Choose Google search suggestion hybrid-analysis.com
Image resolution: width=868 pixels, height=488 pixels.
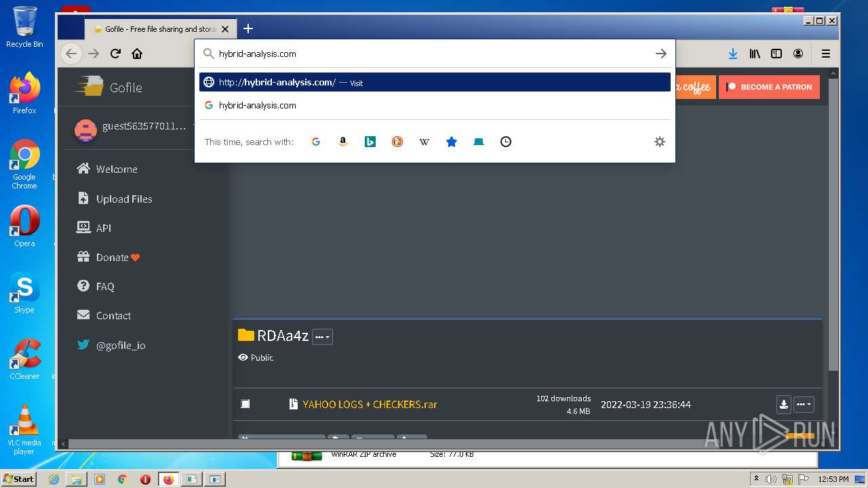(x=435, y=105)
